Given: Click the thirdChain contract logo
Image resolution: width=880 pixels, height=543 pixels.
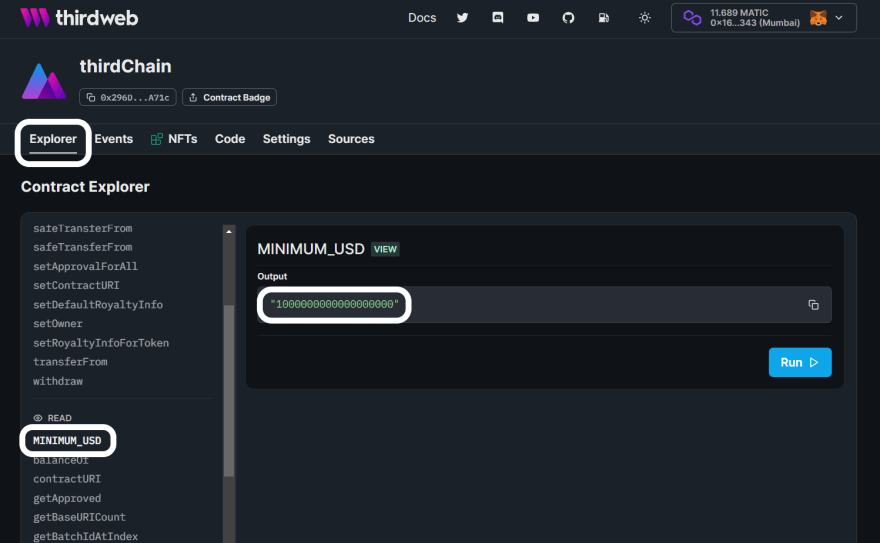Looking at the screenshot, I should point(44,81).
